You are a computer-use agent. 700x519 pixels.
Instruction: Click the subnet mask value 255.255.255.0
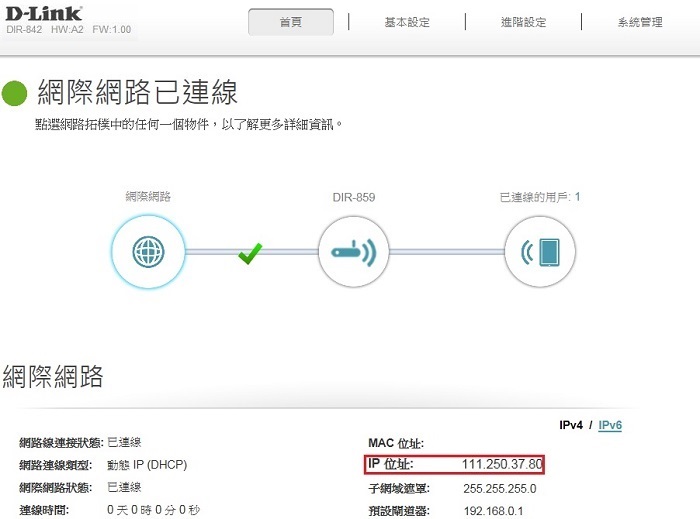click(x=499, y=489)
